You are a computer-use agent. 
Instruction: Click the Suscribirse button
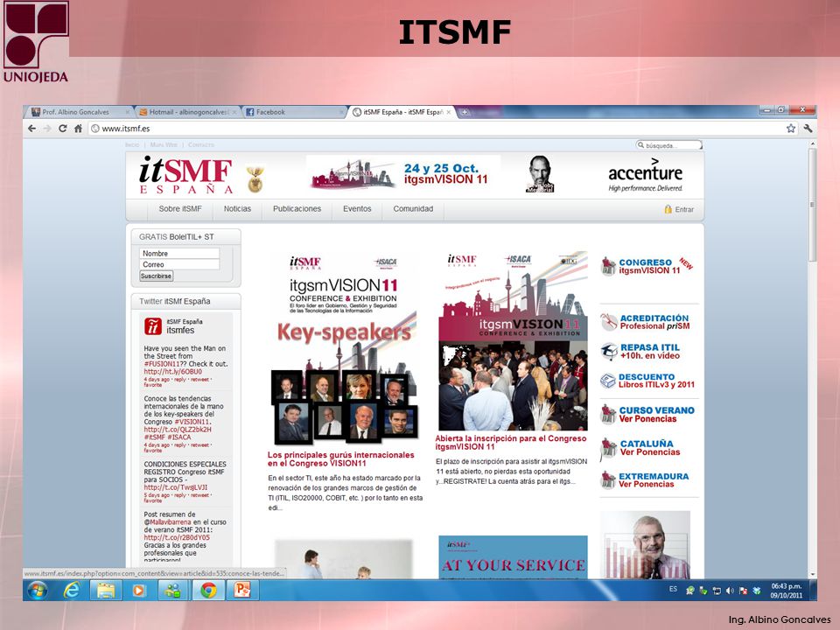156,276
